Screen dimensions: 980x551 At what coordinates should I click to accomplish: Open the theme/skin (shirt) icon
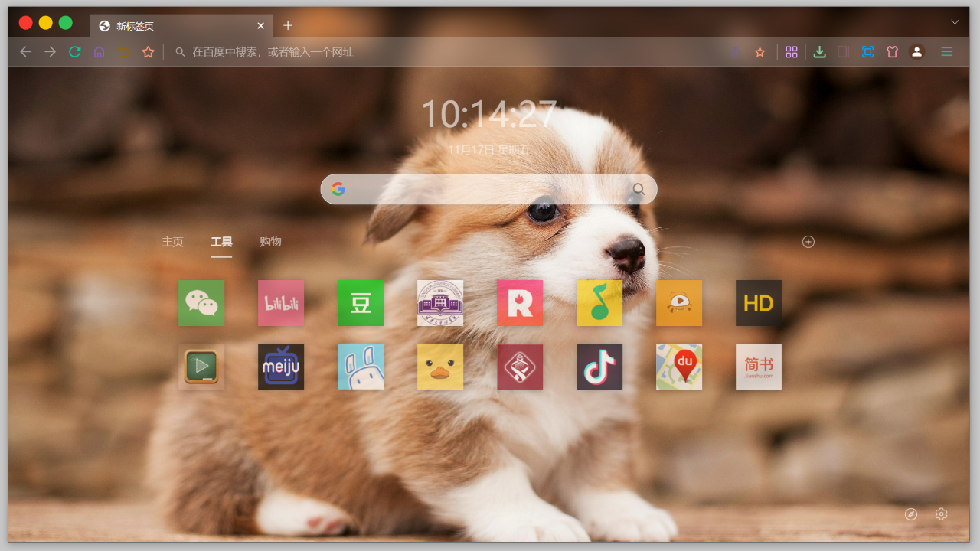[x=892, y=52]
